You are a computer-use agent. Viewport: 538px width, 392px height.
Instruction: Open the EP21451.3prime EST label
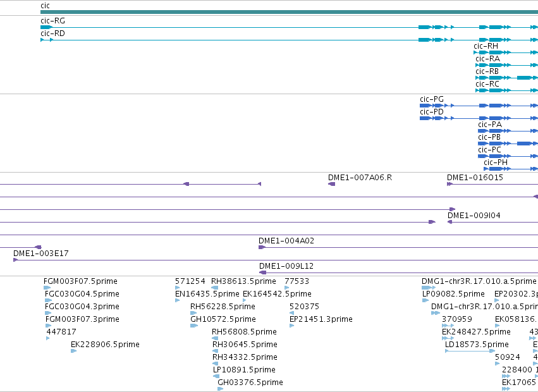[321, 319]
